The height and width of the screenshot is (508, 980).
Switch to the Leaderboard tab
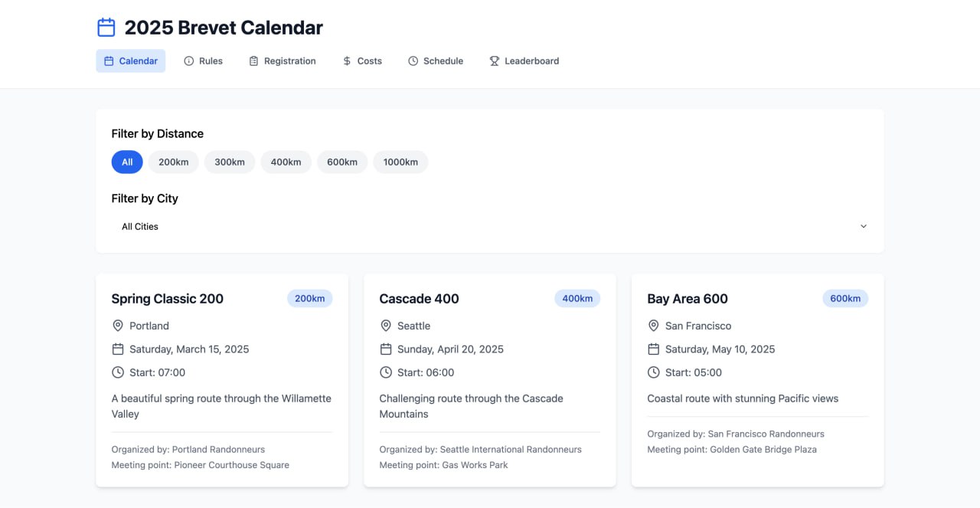tap(524, 61)
